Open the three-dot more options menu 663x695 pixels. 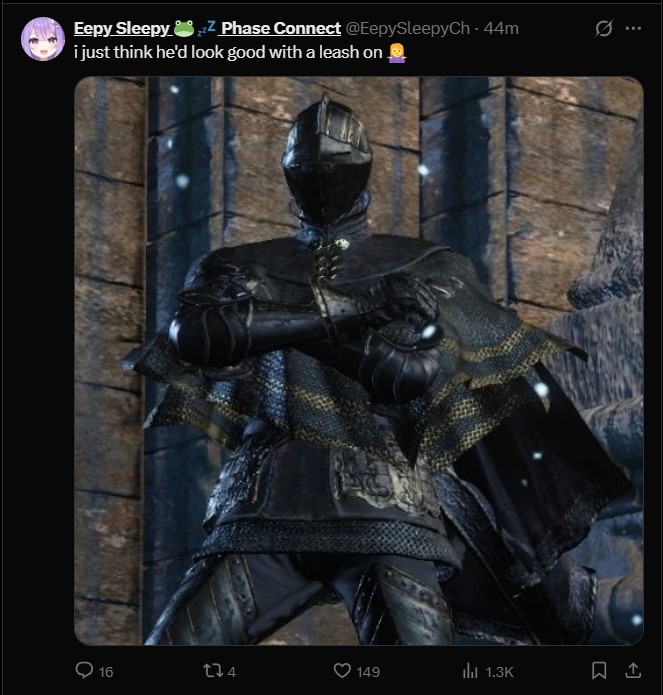point(633,28)
